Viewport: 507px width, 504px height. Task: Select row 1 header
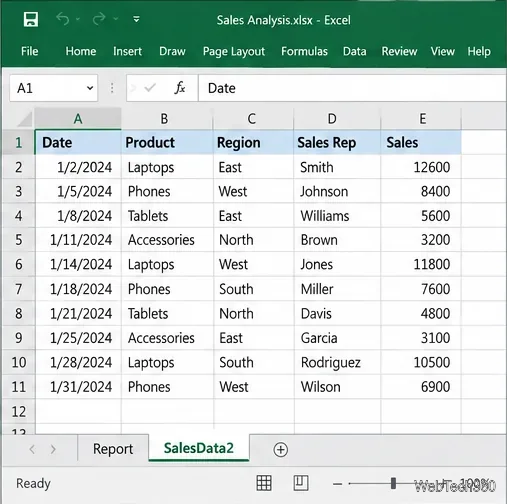coord(18,143)
